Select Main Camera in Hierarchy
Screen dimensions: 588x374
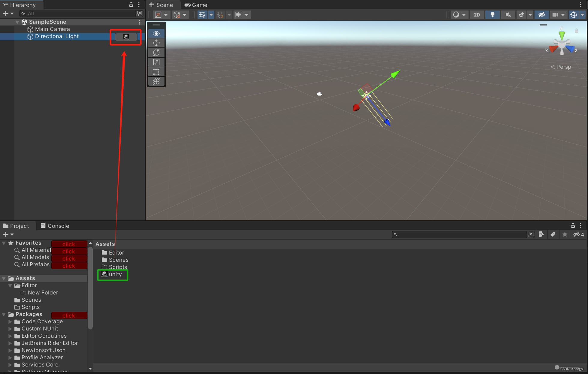52,29
